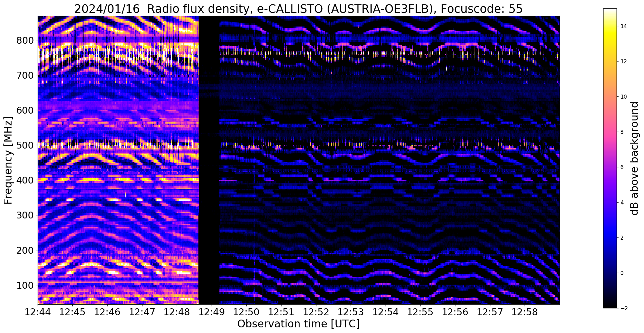Click the colorbar tick value 14
Image resolution: width=644 pixels, height=333 pixels.
623,26
